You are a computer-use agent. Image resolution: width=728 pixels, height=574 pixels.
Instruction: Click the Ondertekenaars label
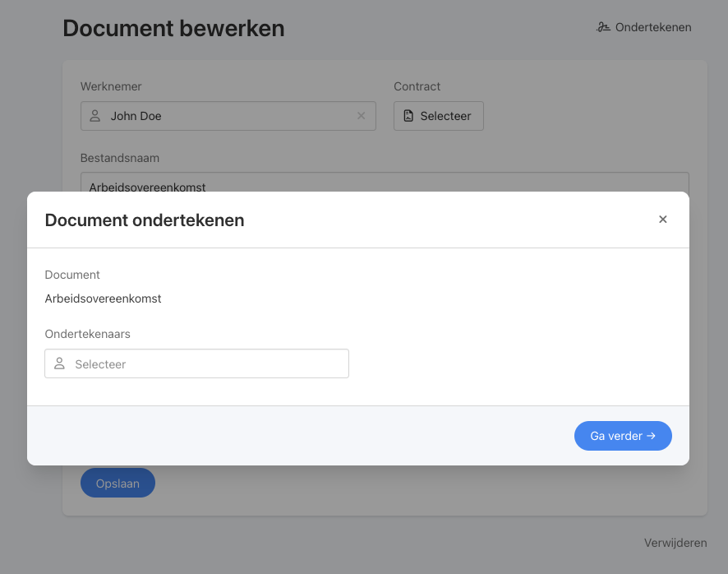point(87,334)
